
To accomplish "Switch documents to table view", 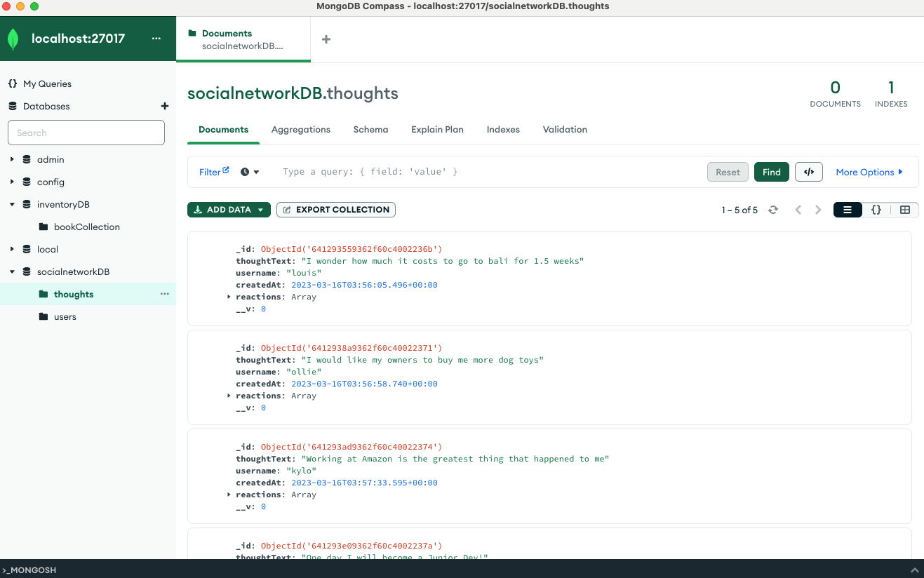I will click(905, 209).
